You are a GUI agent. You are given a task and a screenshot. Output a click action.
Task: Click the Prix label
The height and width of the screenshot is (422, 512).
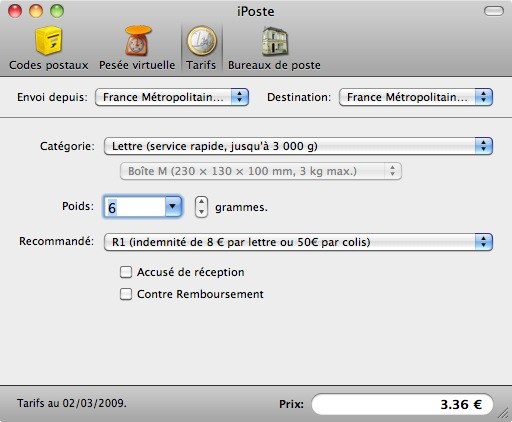tap(291, 404)
